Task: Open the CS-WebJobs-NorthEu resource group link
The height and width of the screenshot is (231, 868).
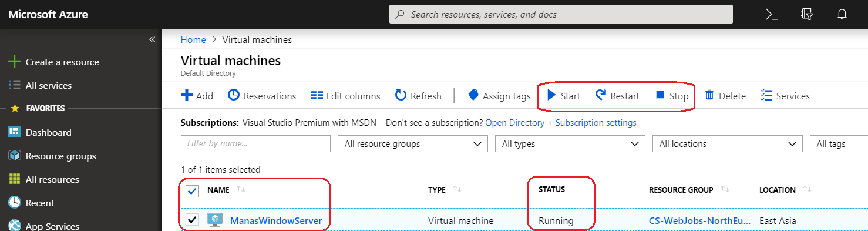Action: [699, 220]
